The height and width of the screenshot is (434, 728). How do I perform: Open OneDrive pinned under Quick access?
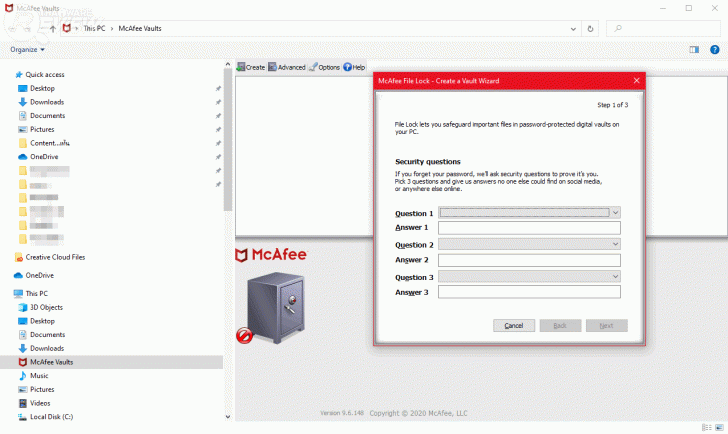coord(44,156)
